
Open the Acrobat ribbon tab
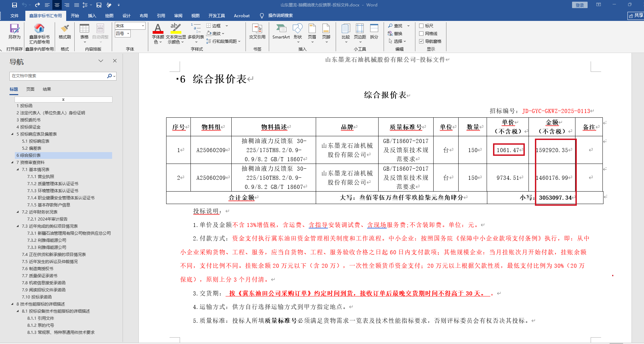[x=242, y=16]
